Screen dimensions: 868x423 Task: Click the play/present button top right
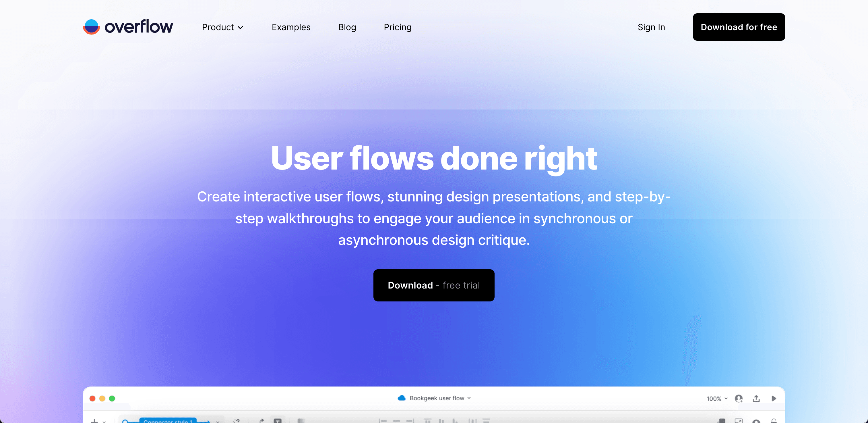point(774,397)
